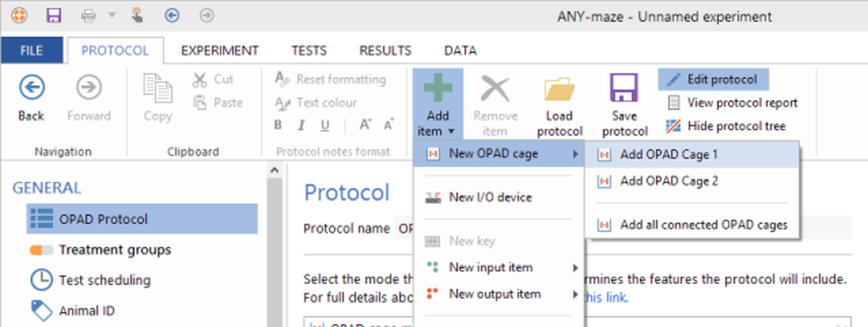Open the Animal ID tag item
The width and height of the screenshot is (868, 327).
click(86, 311)
